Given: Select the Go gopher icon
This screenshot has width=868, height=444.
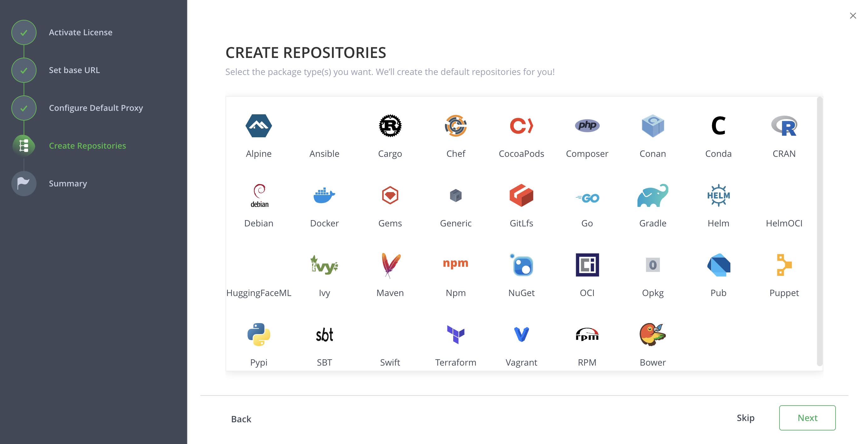Looking at the screenshot, I should point(586,198).
